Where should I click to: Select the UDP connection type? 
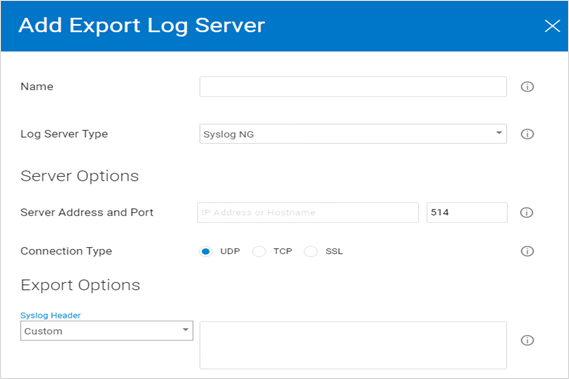(x=206, y=251)
